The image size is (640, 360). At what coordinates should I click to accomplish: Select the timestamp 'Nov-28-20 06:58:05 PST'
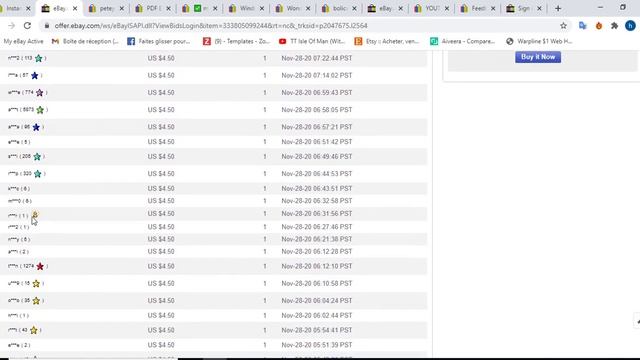(317, 110)
